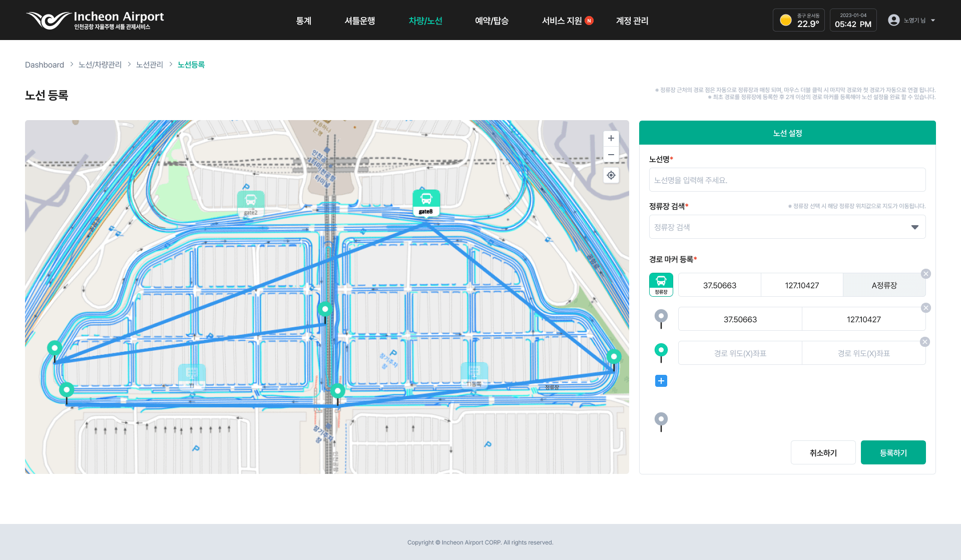Click the blue plus add-marker icon
The image size is (961, 560).
[x=661, y=381]
